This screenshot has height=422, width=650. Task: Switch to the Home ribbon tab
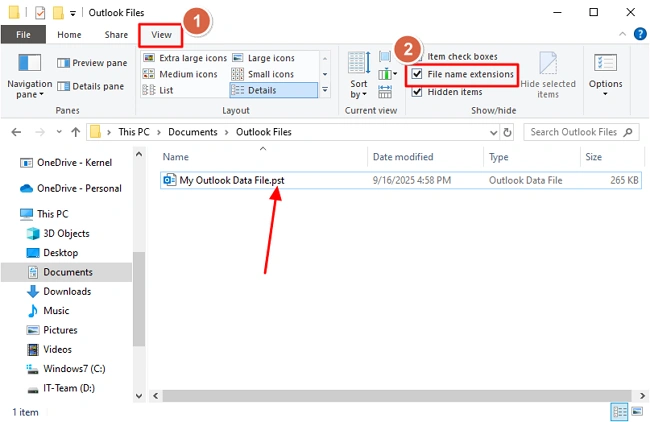pyautogui.click(x=69, y=35)
